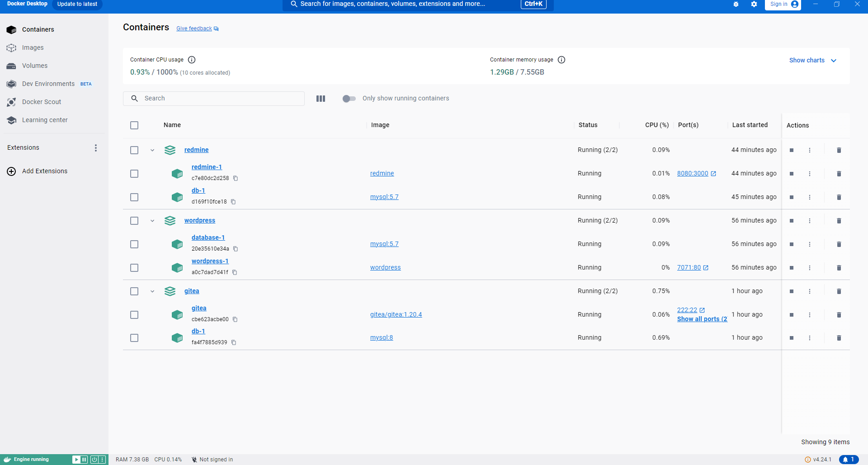Open the troubleshoot bug icon

736,4
